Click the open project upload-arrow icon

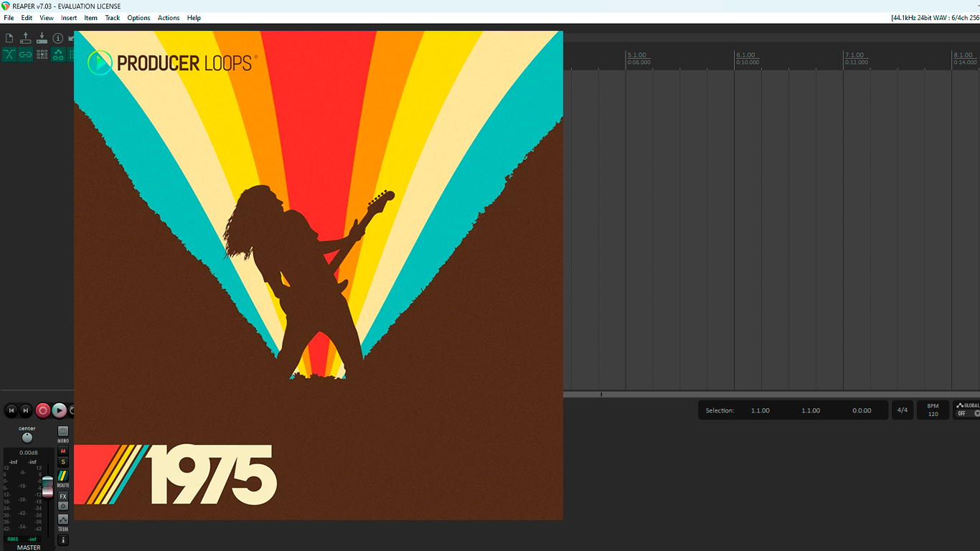click(26, 38)
